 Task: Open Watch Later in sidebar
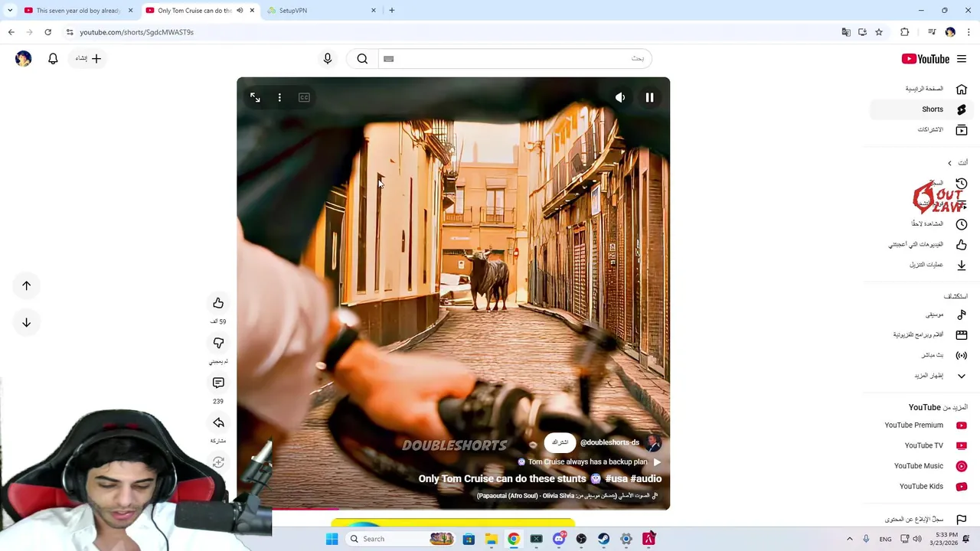click(x=922, y=224)
